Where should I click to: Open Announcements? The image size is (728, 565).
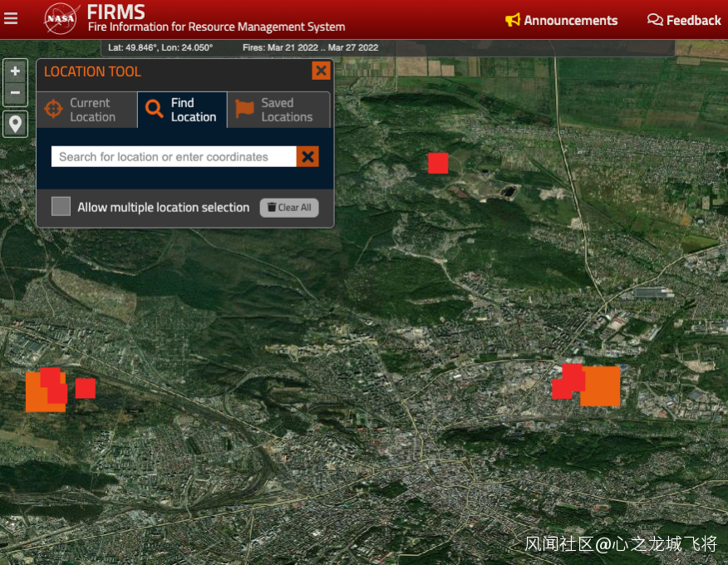[561, 21]
